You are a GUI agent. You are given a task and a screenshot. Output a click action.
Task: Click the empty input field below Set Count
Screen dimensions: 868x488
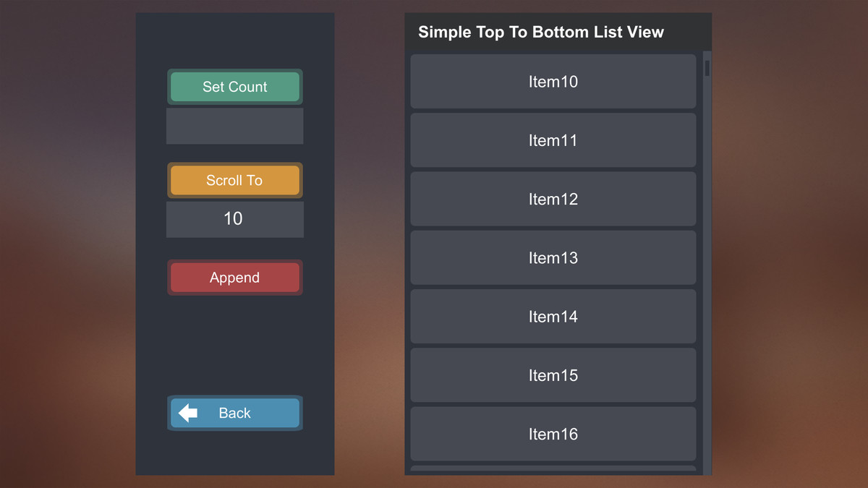tap(234, 126)
